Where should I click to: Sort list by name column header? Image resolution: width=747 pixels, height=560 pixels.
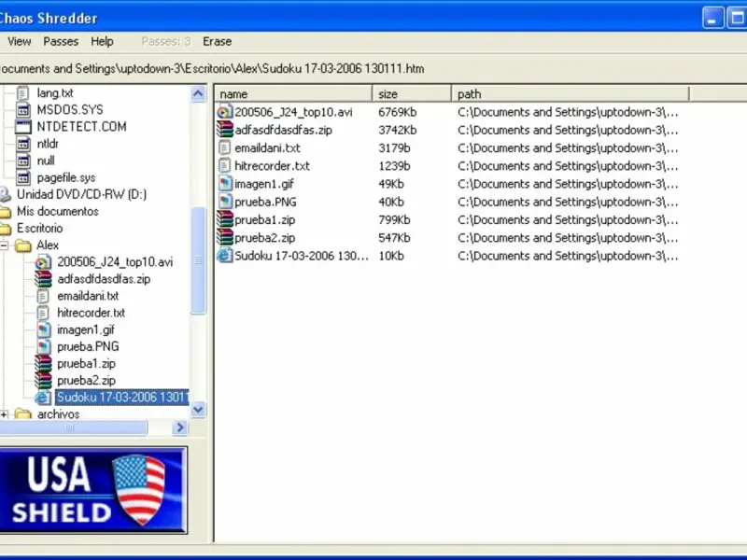(x=293, y=94)
